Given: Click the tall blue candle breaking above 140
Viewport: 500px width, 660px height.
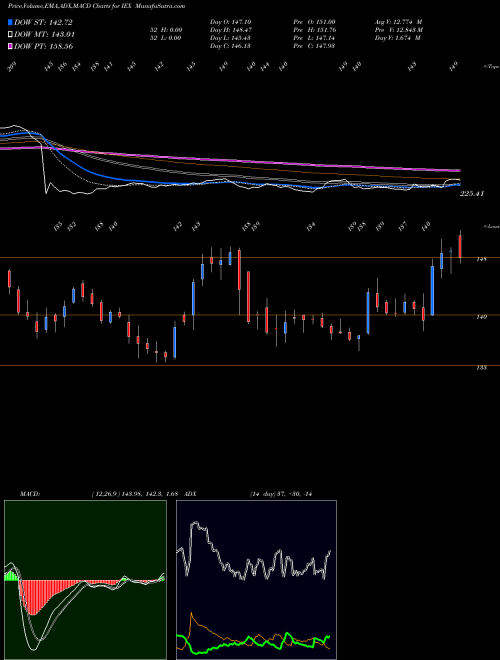Looking at the screenshot, I should click(x=432, y=290).
